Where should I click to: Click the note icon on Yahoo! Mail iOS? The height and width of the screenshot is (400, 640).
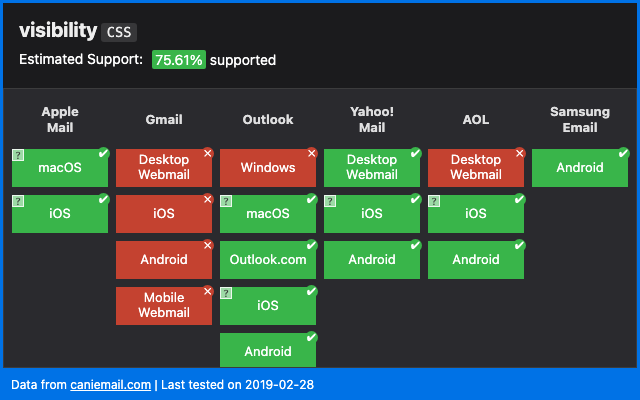pyautogui.click(x=330, y=201)
